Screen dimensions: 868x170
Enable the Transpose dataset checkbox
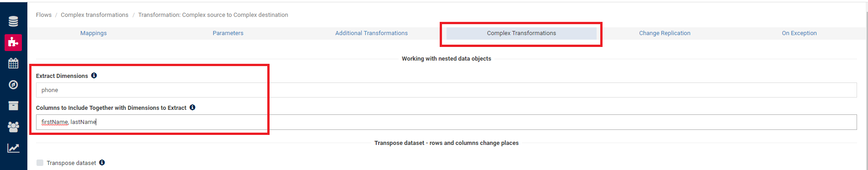40,163
